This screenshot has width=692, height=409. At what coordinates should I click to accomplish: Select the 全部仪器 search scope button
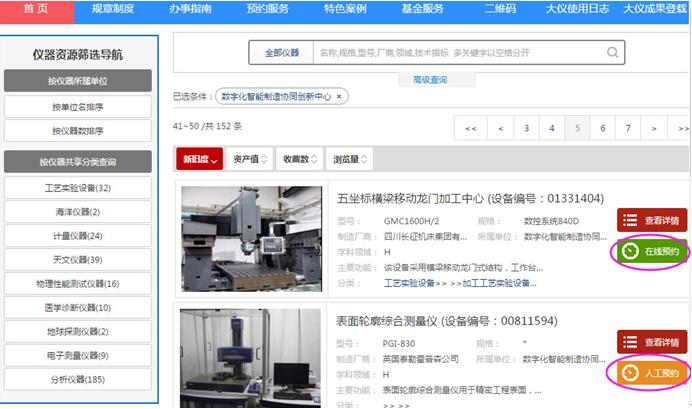tap(281, 52)
